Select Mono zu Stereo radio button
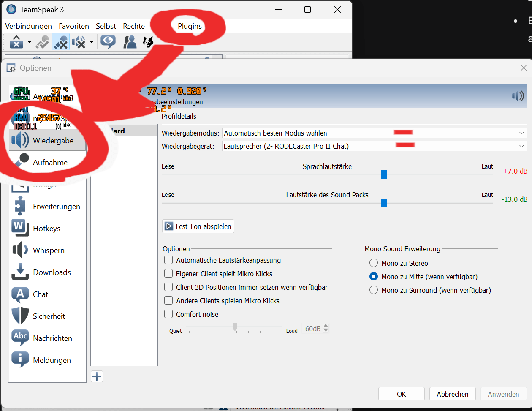532x411 pixels. click(x=373, y=263)
